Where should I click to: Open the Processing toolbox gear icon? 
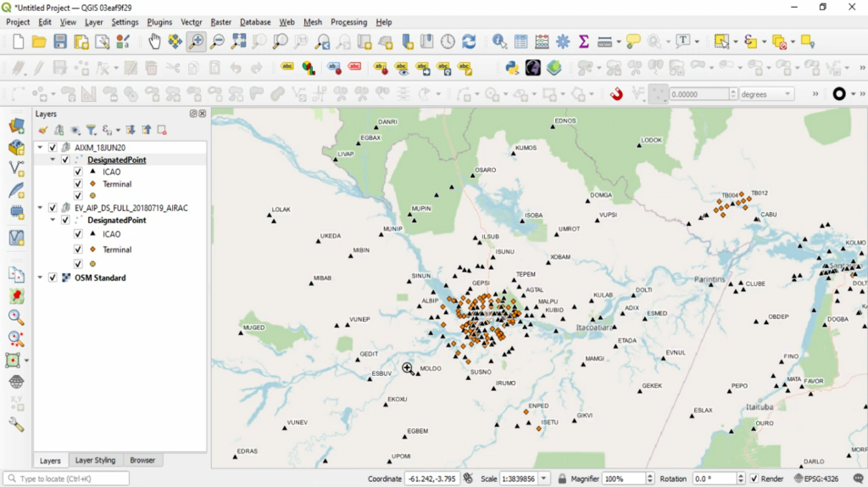point(563,42)
